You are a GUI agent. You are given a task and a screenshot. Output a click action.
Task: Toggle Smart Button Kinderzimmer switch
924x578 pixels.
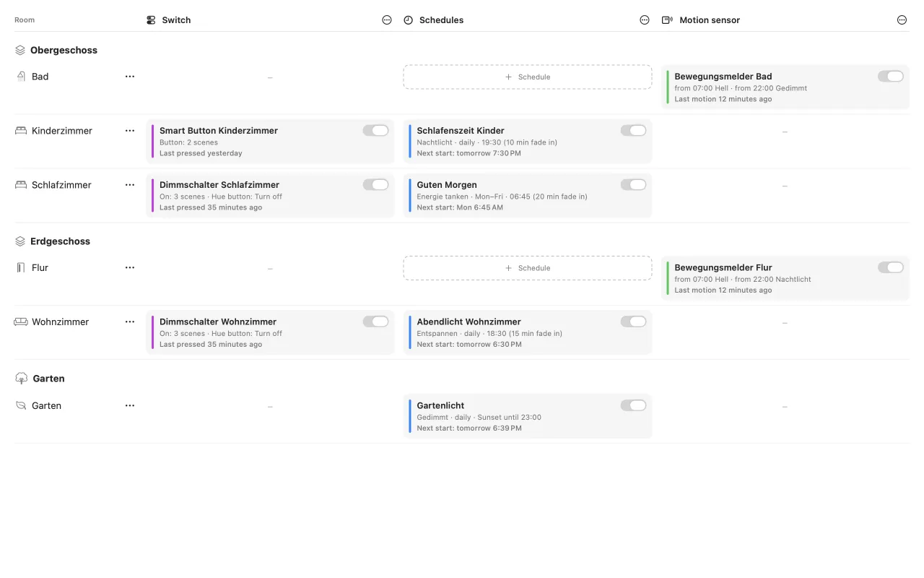pos(375,130)
